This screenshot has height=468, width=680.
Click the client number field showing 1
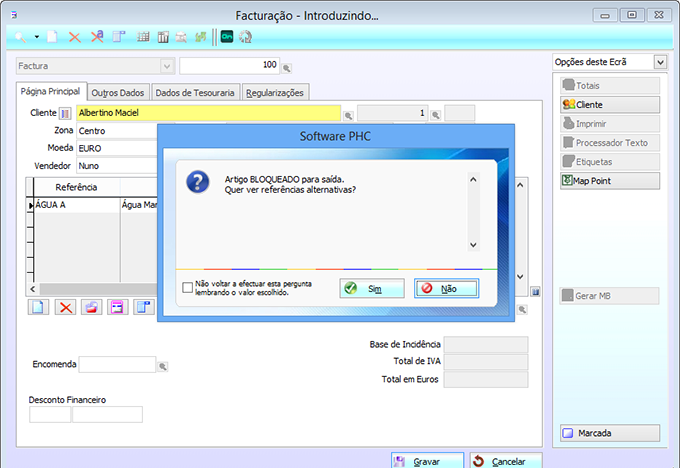click(x=392, y=113)
